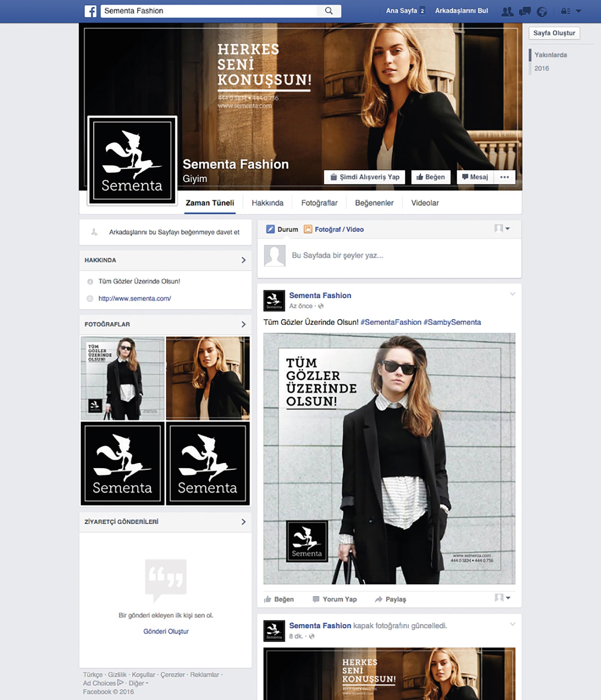601x700 pixels.
Task: Open privacy shortcuts lock icon
Action: coord(566,11)
